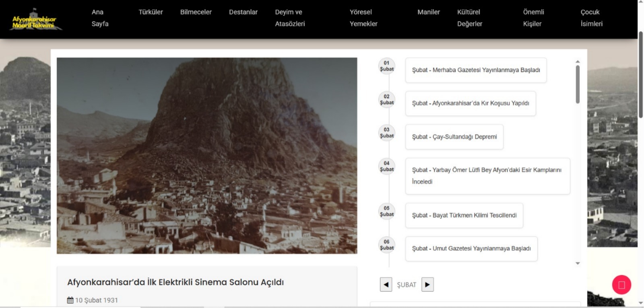Go to next month with right arrow
The image size is (644, 308).
pyautogui.click(x=427, y=285)
